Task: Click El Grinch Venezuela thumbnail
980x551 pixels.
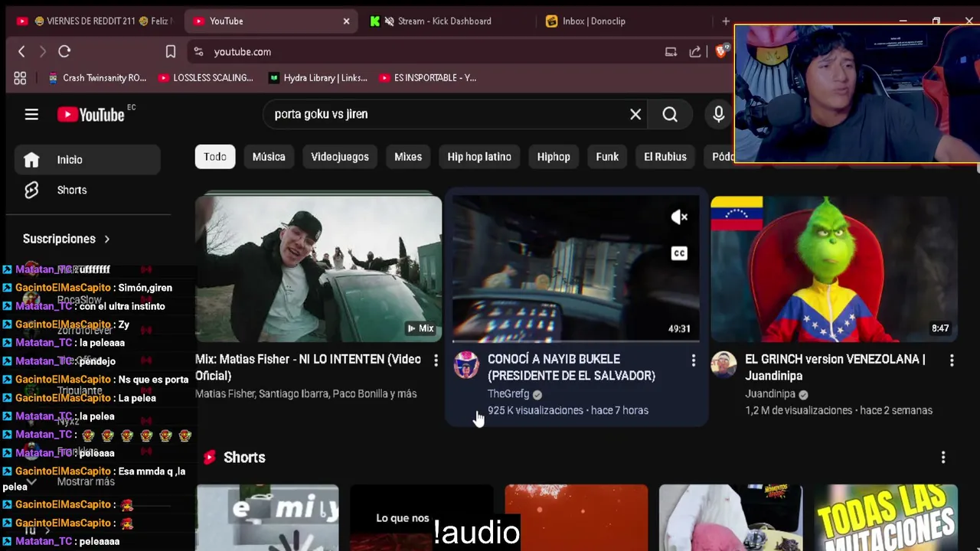Action: click(834, 269)
